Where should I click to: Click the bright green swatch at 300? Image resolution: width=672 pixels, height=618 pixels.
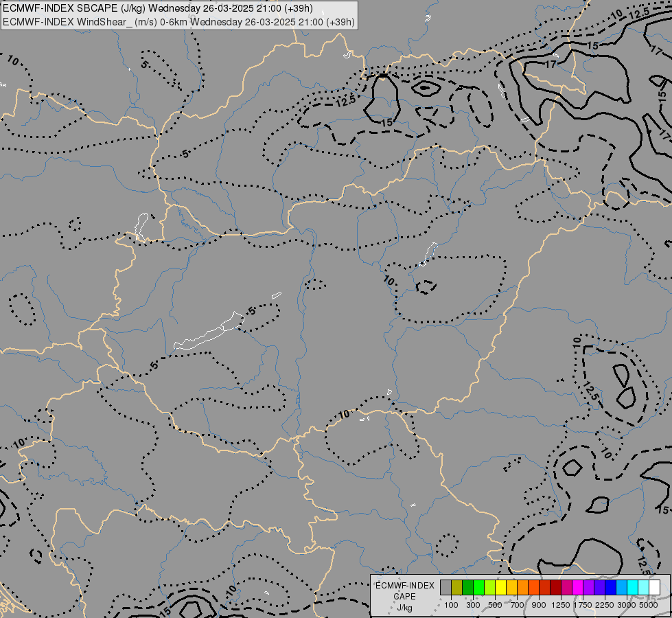(478, 588)
